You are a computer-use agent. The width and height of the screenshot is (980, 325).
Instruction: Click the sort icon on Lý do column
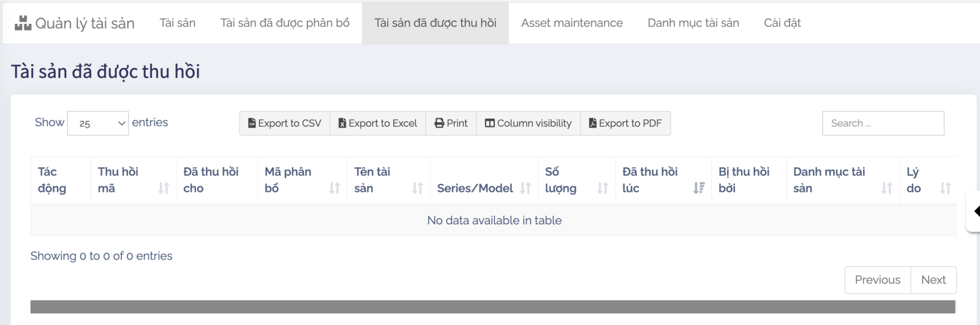[x=945, y=188]
